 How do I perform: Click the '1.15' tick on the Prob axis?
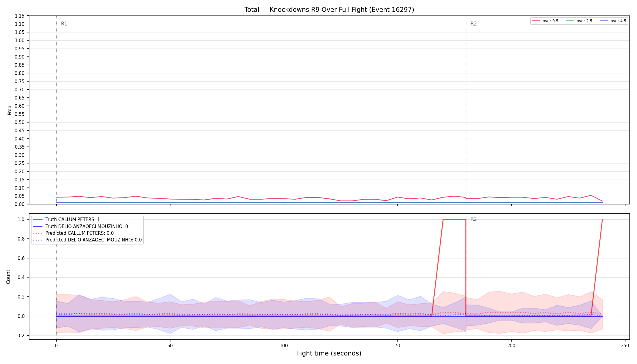[20, 16]
